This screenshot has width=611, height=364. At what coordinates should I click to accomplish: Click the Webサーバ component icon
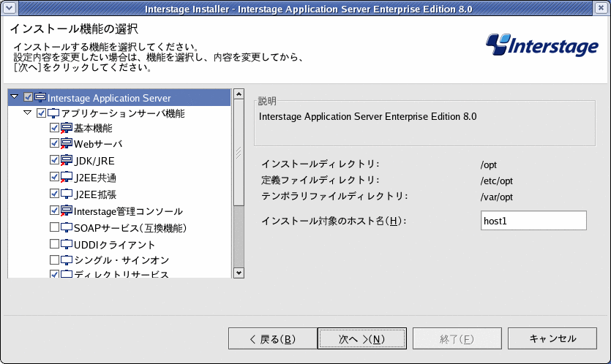[67, 144]
